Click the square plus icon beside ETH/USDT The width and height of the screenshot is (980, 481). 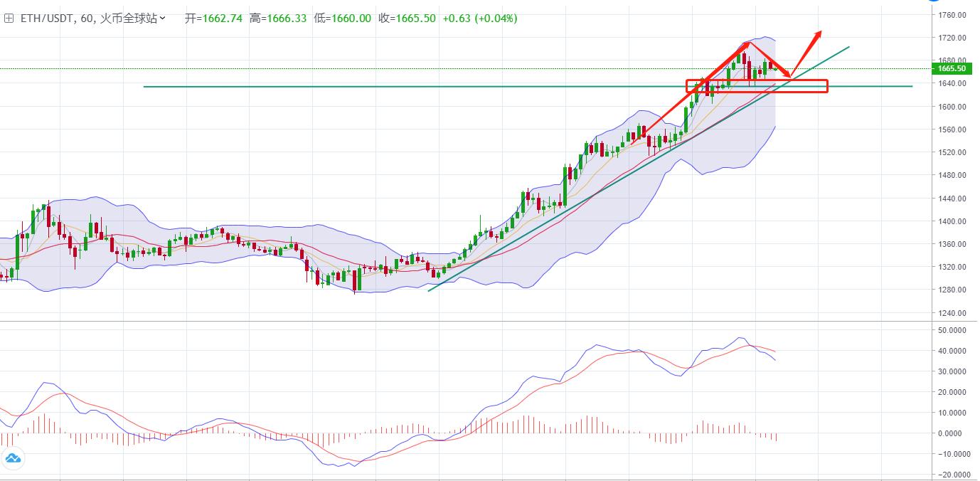(9, 18)
